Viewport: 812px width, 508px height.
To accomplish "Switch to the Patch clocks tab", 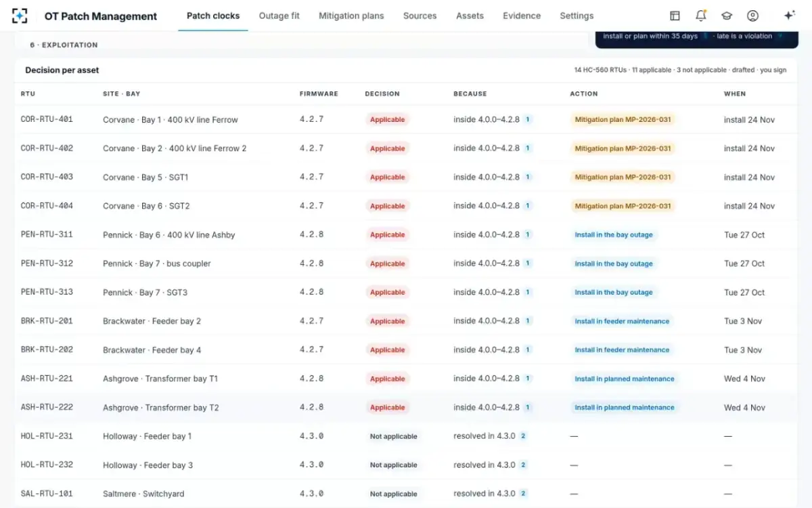I will click(213, 16).
